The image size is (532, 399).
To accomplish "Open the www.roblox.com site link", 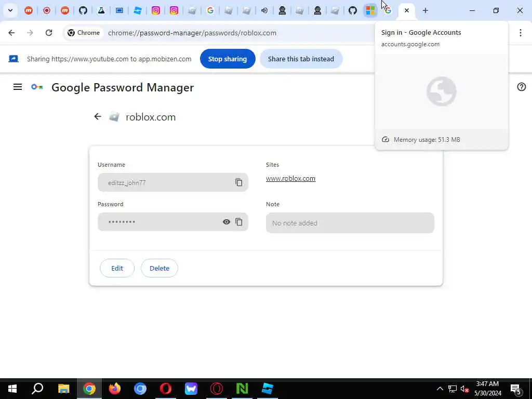I will point(290,179).
